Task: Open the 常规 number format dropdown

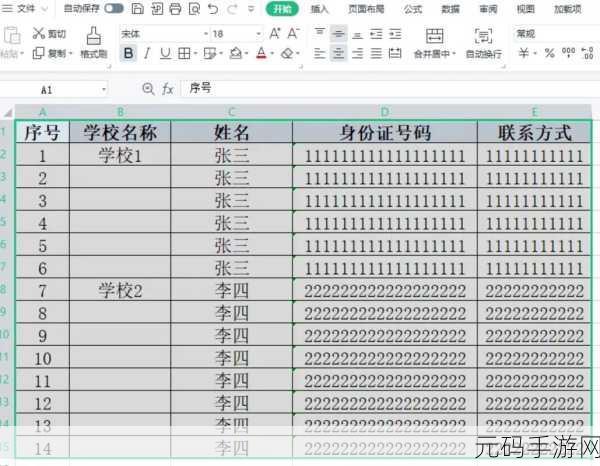Action: pos(556,34)
